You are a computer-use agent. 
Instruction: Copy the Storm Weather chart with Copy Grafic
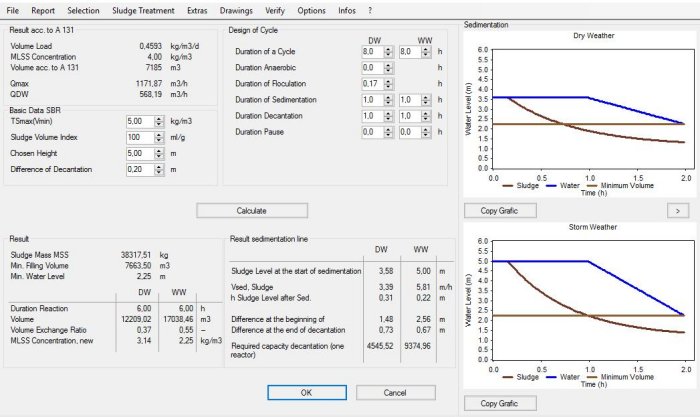(501, 403)
